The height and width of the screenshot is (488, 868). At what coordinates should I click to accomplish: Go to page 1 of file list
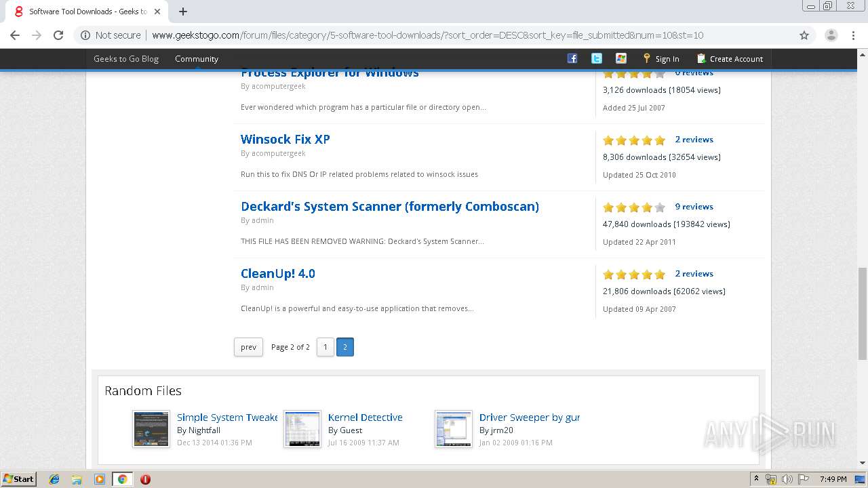[325, 347]
